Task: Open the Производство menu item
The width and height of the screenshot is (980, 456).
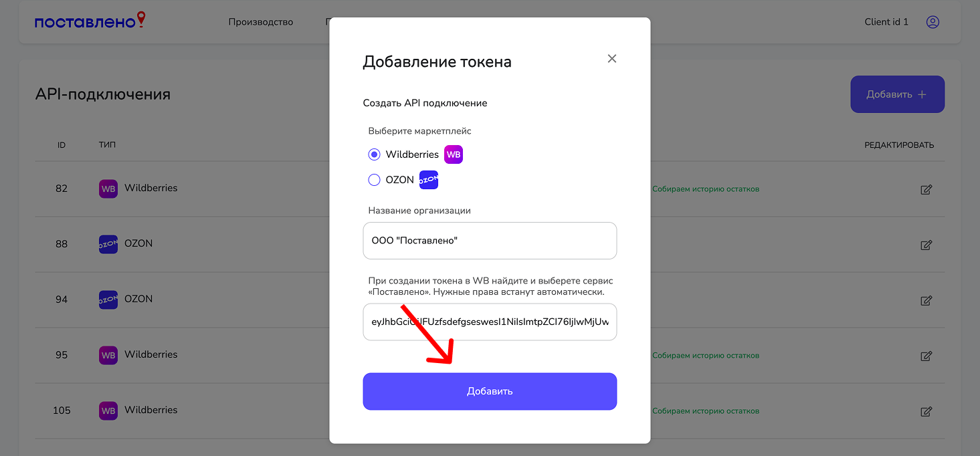Action: [x=260, y=22]
